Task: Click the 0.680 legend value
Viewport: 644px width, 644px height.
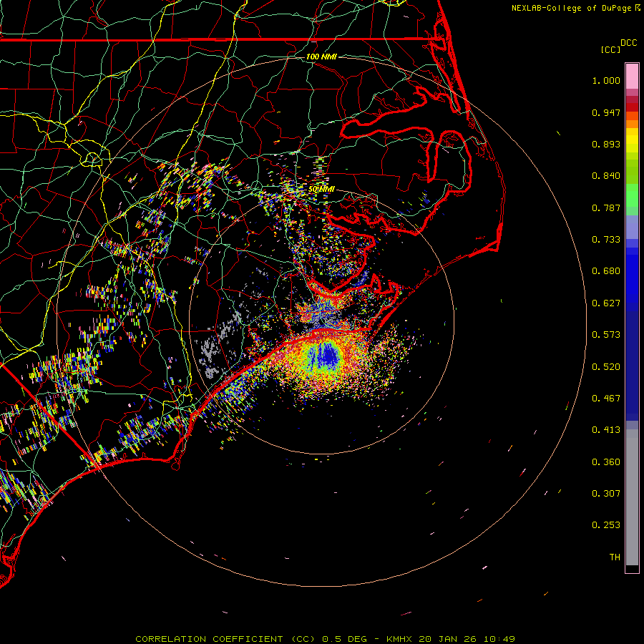Action: pos(606,271)
